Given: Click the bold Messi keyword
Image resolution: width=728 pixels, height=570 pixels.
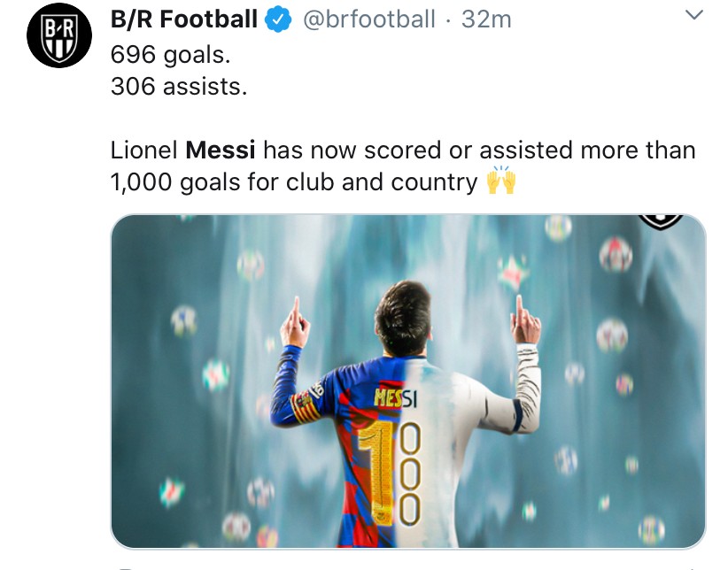Looking at the screenshot, I should coord(221,150).
